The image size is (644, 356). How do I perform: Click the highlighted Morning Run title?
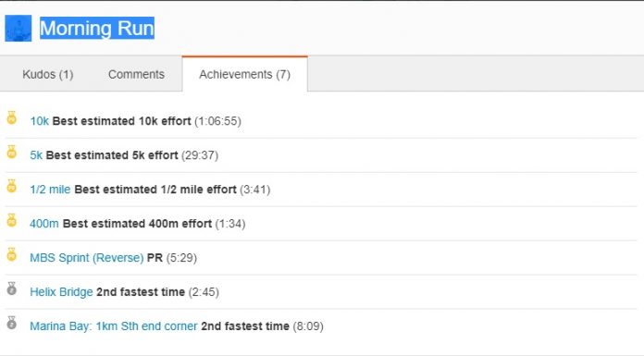[97, 29]
